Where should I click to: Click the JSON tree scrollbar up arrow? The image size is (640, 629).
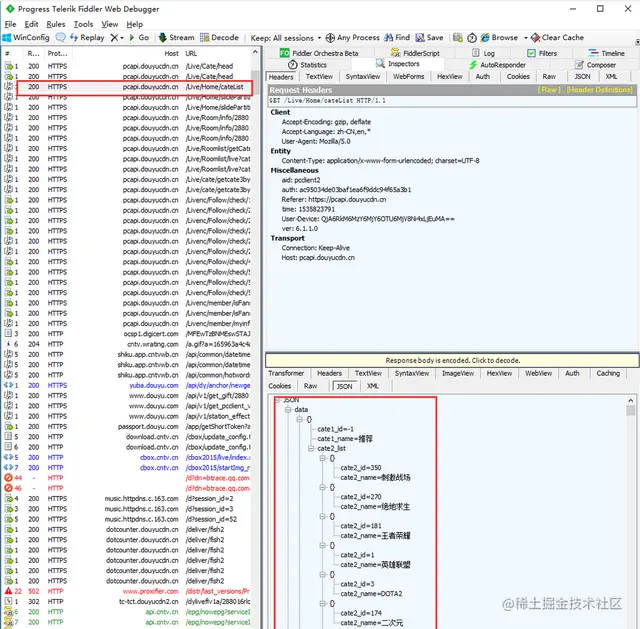pos(631,400)
